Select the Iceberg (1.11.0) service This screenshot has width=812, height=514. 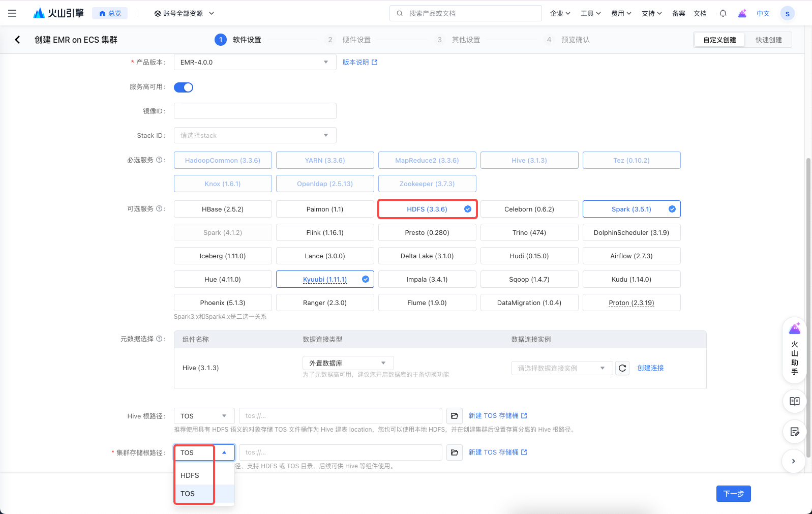click(223, 256)
